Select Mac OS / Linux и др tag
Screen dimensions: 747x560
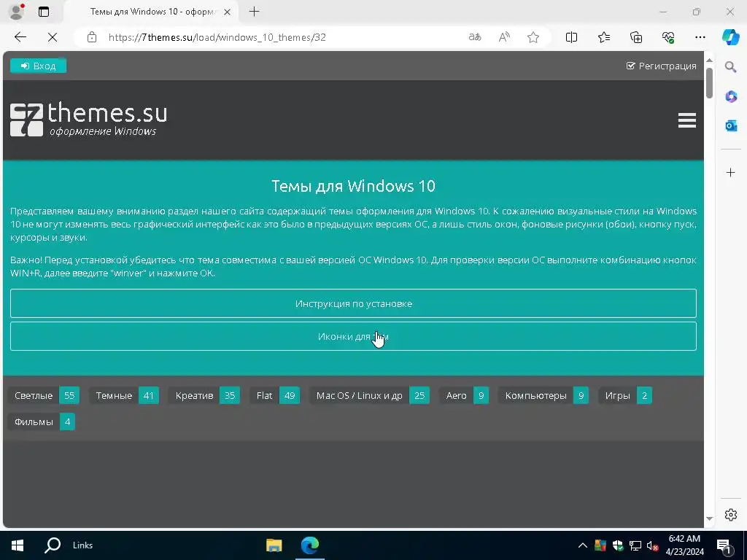point(370,395)
